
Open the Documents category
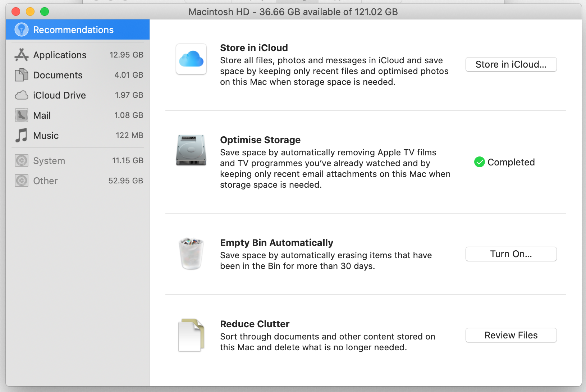[58, 75]
